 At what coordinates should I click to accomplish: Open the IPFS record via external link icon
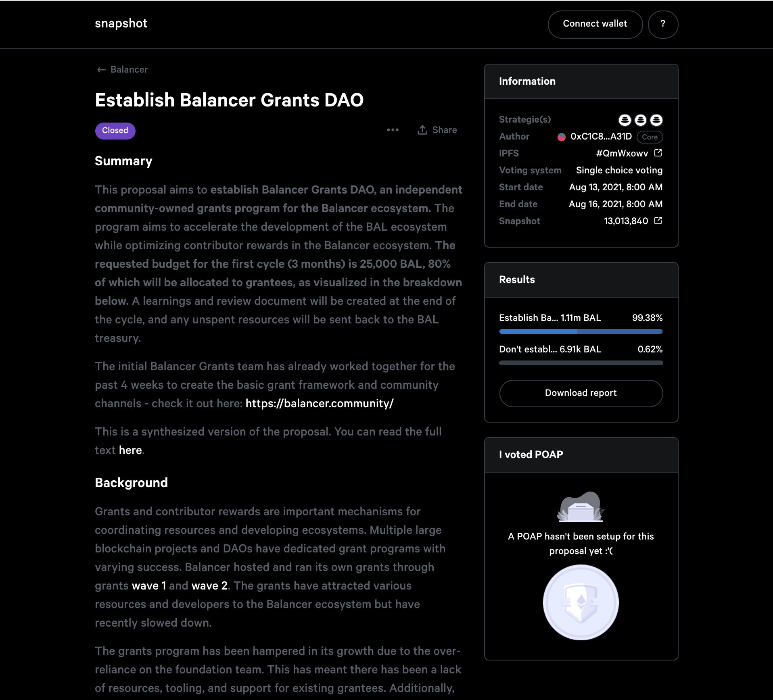(658, 153)
